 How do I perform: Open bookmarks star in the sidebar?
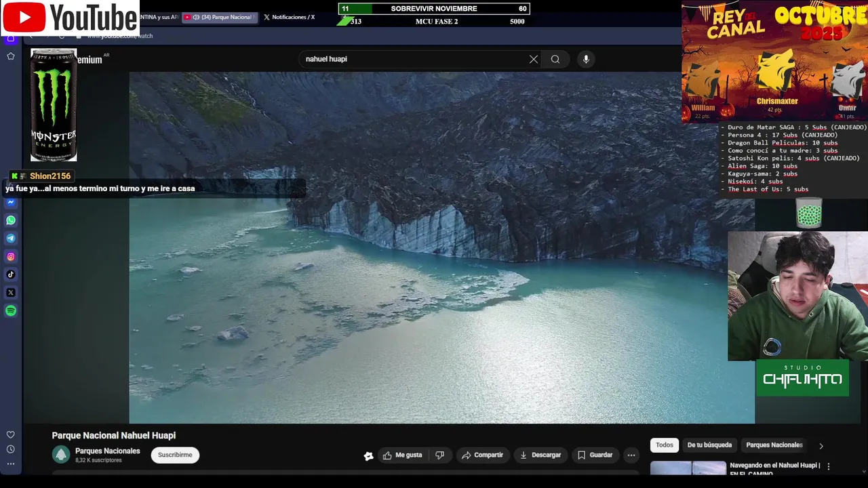pyautogui.click(x=11, y=56)
